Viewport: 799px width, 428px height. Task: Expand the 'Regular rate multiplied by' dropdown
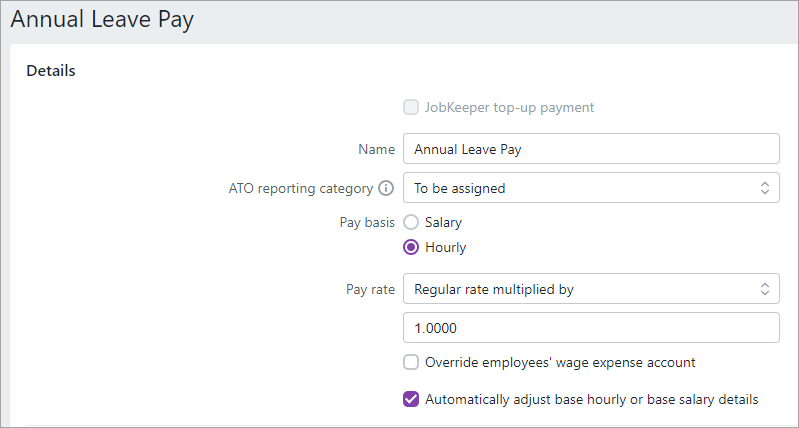[591, 289]
